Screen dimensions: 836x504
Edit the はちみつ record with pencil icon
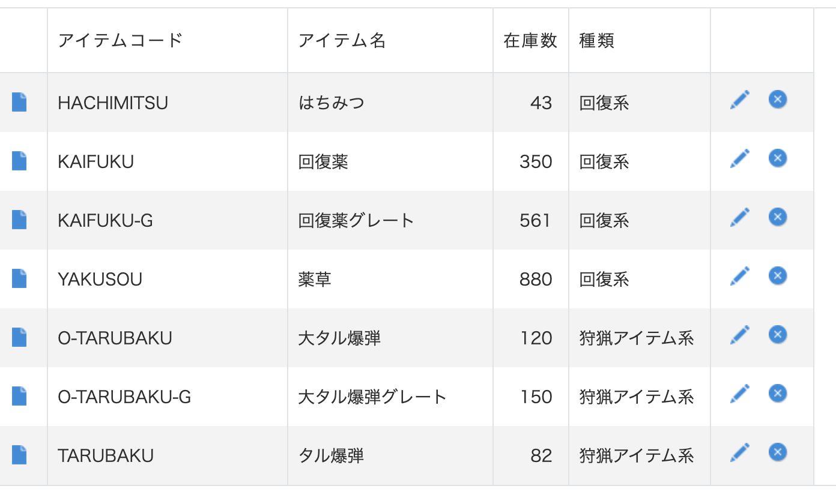740,100
